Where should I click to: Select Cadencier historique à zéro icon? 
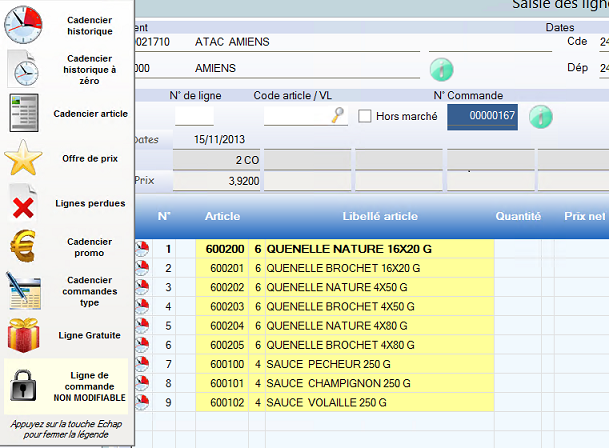[x=24, y=68]
